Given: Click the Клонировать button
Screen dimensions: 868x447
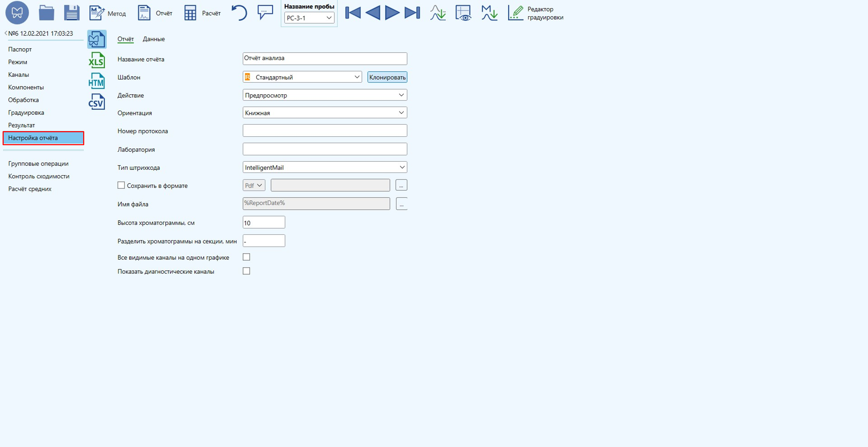Looking at the screenshot, I should coord(387,77).
